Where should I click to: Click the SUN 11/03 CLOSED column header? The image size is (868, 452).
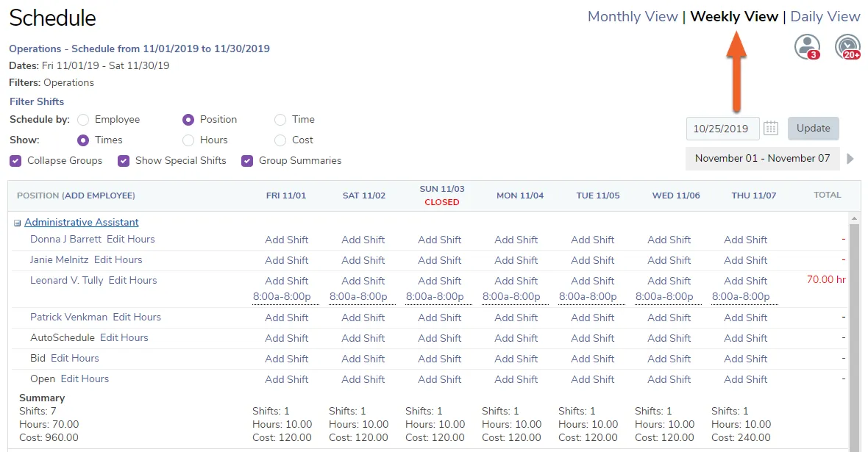click(x=442, y=195)
